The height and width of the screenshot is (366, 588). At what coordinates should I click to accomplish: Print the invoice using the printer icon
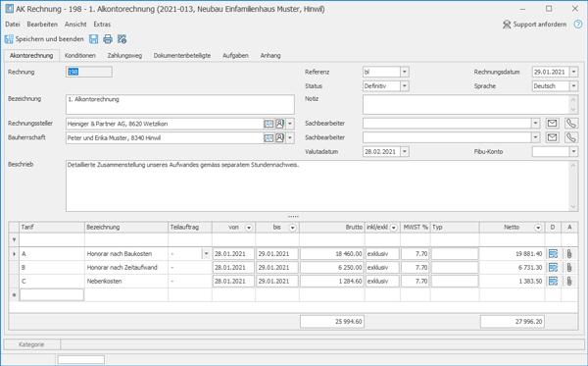pyautogui.click(x=108, y=39)
